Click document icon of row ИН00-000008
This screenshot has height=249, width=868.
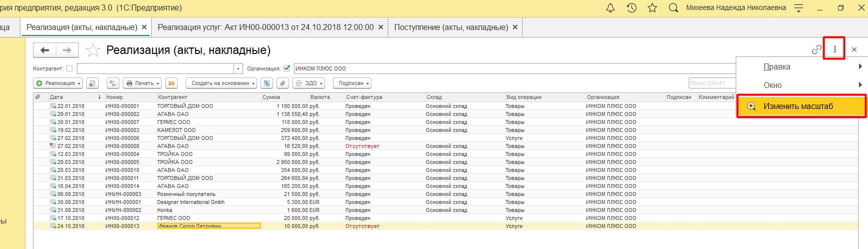click(52, 146)
